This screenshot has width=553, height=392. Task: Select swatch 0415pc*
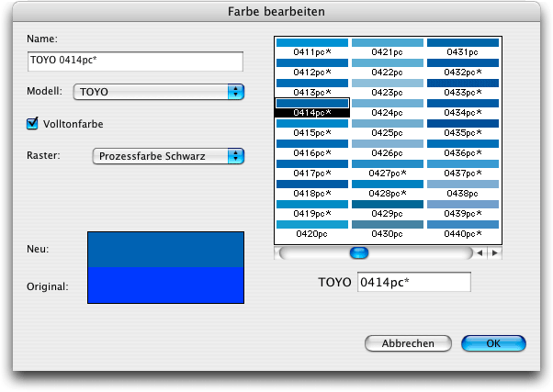point(312,128)
